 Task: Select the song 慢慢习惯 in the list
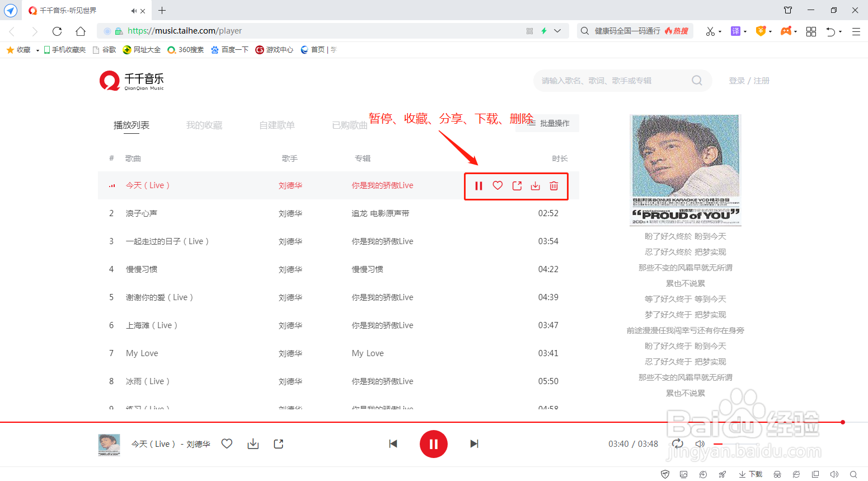(x=142, y=269)
